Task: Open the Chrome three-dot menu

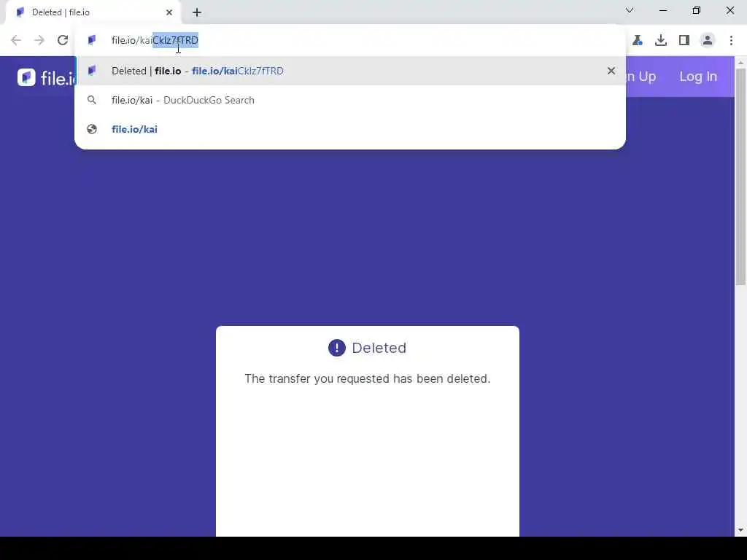Action: (731, 40)
